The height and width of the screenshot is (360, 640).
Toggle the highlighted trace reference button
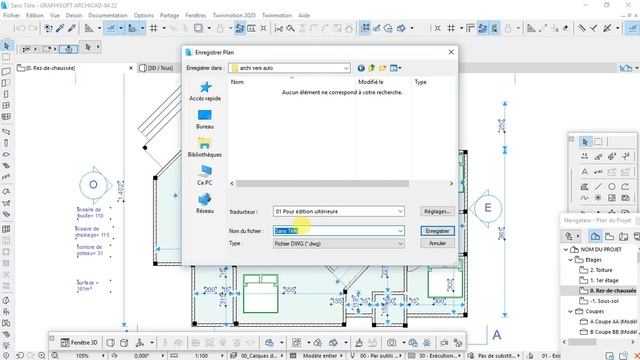240,28
